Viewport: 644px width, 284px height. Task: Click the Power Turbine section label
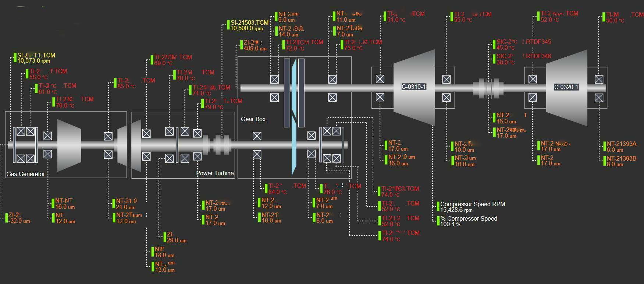tap(215, 173)
